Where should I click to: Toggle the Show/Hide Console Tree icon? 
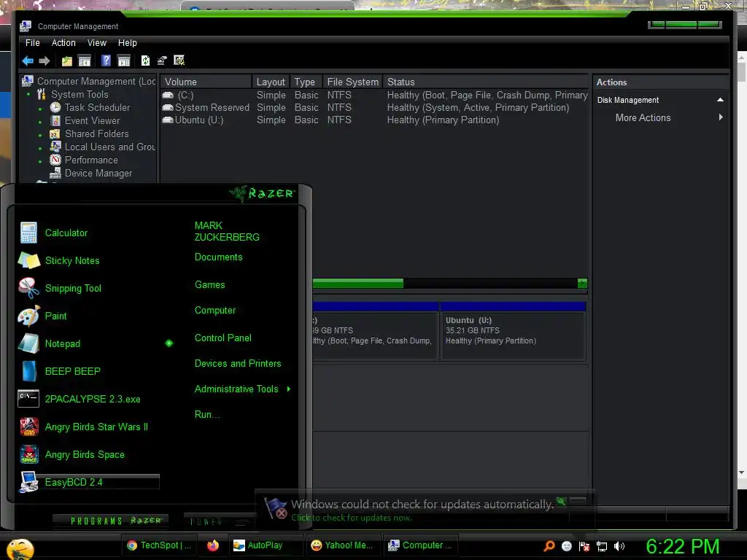(85, 61)
